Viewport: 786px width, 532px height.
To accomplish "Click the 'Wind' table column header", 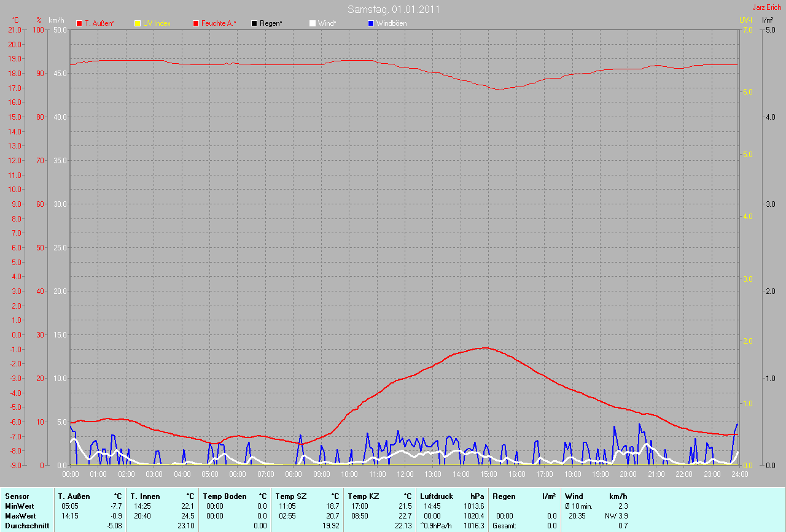I will tap(574, 496).
